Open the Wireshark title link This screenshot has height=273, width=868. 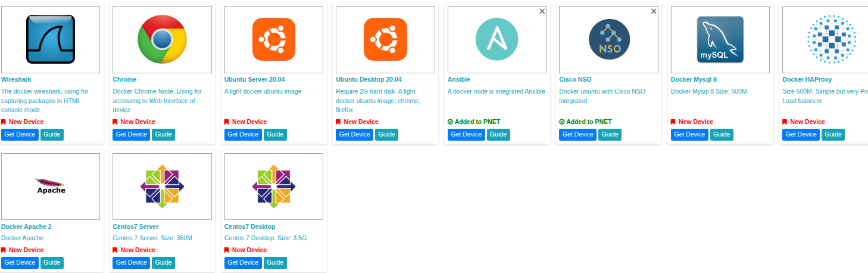(16, 79)
